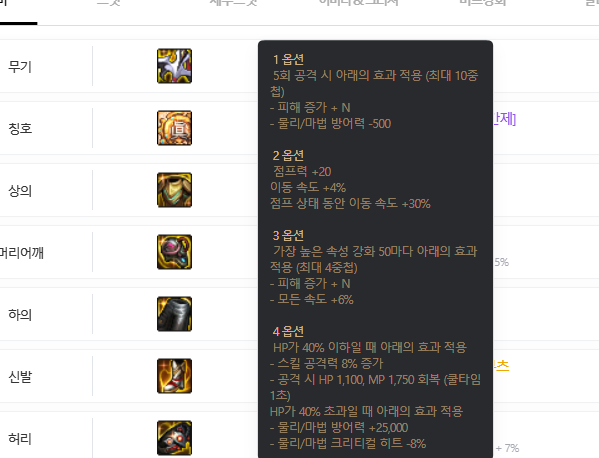This screenshot has width=599, height=458.
Task: Click the 무기 slot label
Action: pyautogui.click(x=20, y=67)
